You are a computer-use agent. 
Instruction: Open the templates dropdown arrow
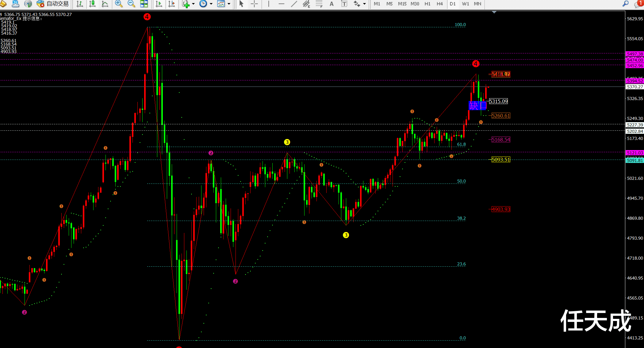tap(229, 4)
